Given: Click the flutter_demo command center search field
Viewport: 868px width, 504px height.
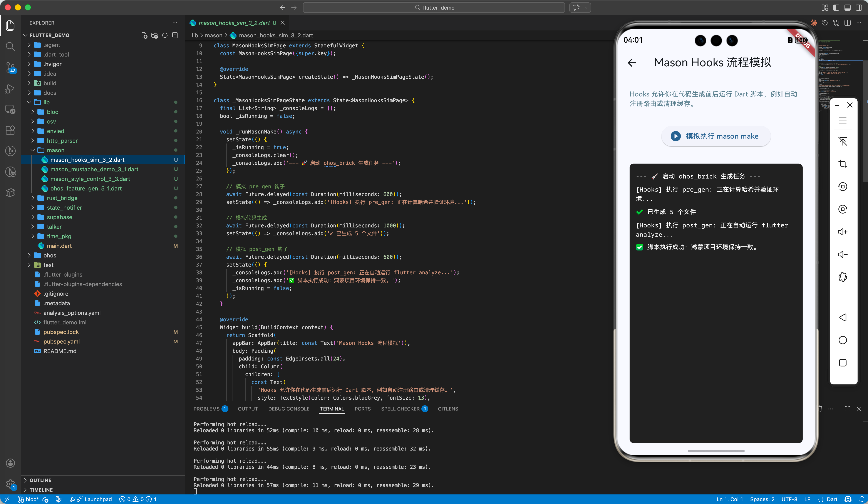Looking at the screenshot, I should pyautogui.click(x=434, y=8).
